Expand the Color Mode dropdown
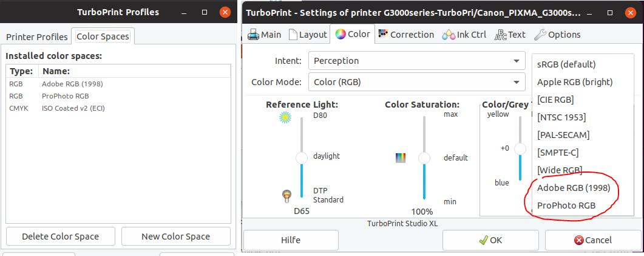The width and height of the screenshot is (644, 256). (x=416, y=81)
